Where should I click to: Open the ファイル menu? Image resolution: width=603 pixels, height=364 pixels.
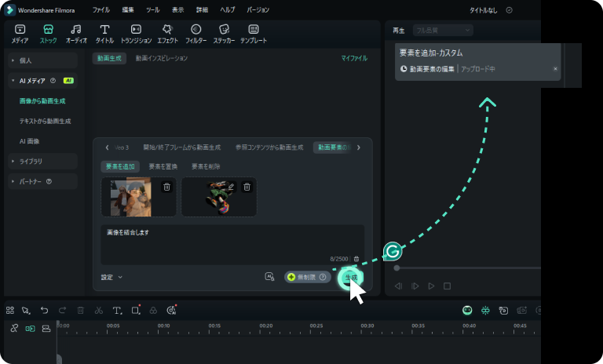101,10
